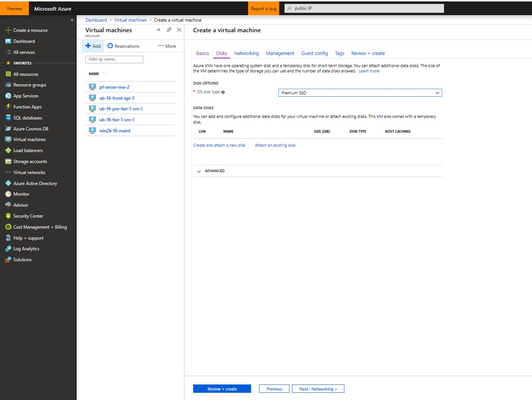Focus the Filter by name field
Image resolution: width=532 pixels, height=400 pixels.
click(114, 60)
